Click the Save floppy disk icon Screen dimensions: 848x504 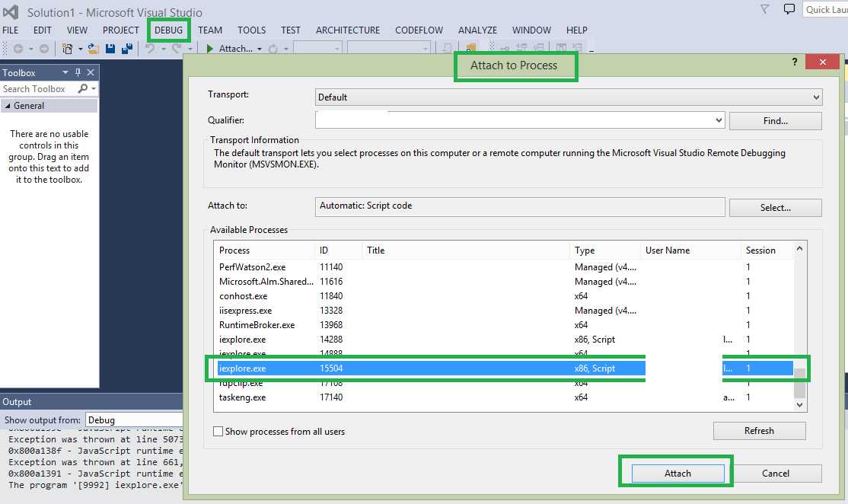(x=110, y=49)
